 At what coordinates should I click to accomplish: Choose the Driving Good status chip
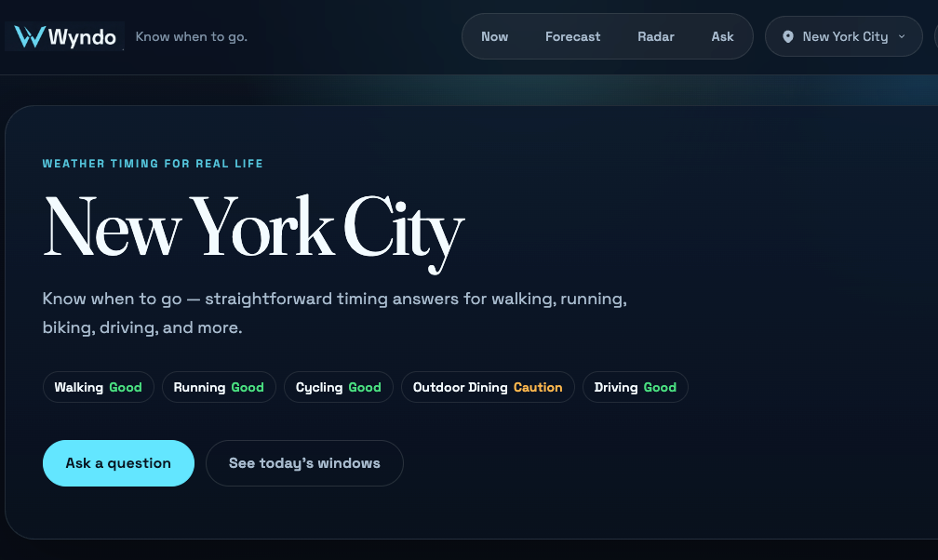[x=635, y=387]
